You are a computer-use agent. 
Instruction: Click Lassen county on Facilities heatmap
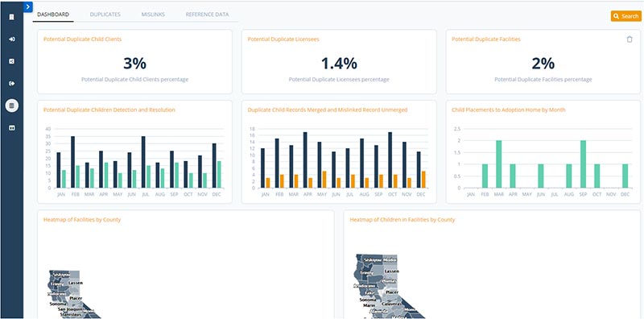click(x=76, y=284)
